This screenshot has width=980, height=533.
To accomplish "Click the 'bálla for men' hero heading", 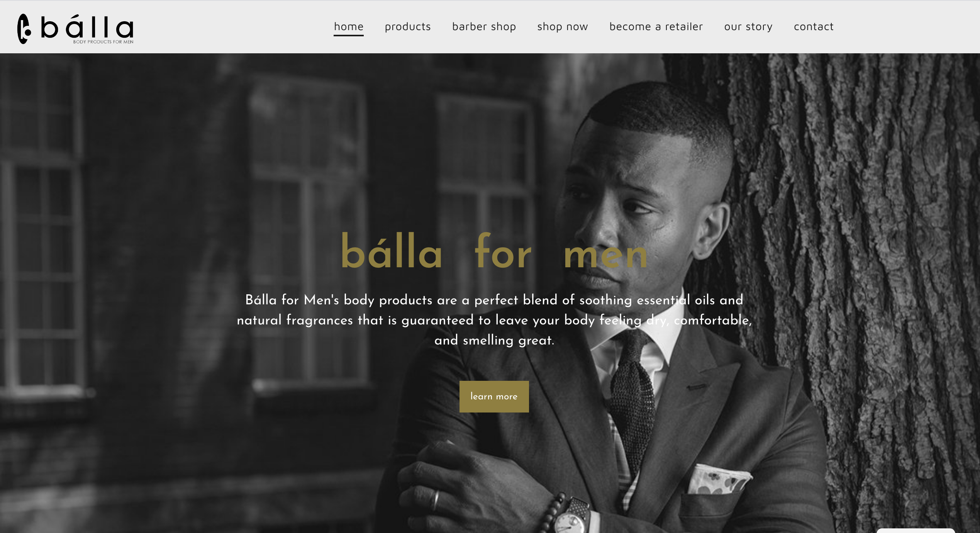I will pos(494,252).
